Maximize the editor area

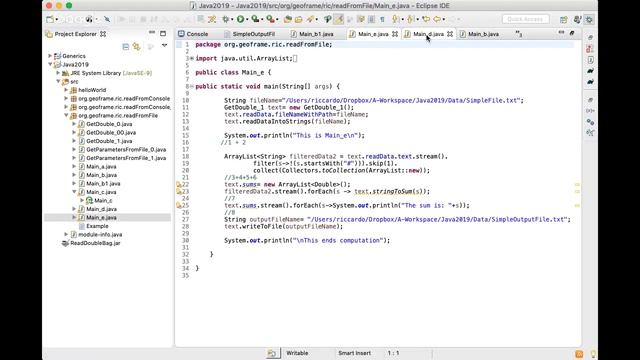click(572, 33)
